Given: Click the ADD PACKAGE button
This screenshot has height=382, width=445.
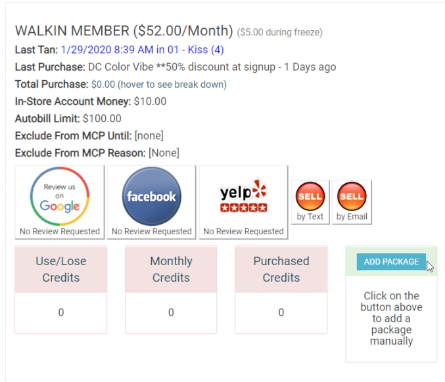Looking at the screenshot, I should click(x=391, y=262).
